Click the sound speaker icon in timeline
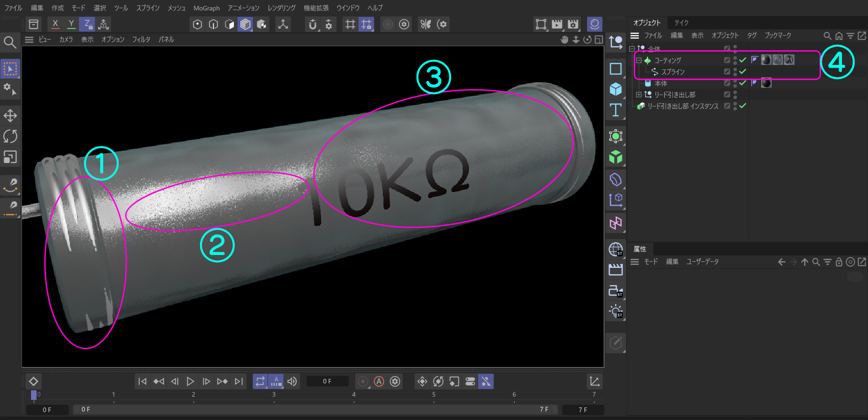This screenshot has height=420, width=868. tap(292, 381)
